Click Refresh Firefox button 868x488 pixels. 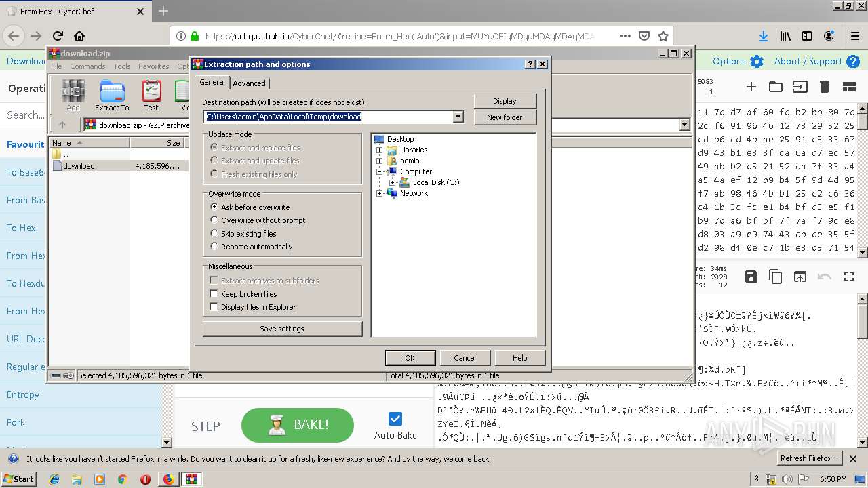click(x=810, y=458)
